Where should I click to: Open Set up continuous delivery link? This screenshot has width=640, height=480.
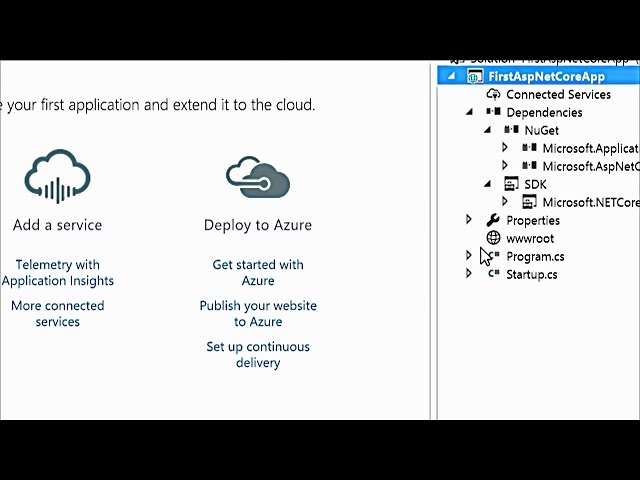[258, 354]
